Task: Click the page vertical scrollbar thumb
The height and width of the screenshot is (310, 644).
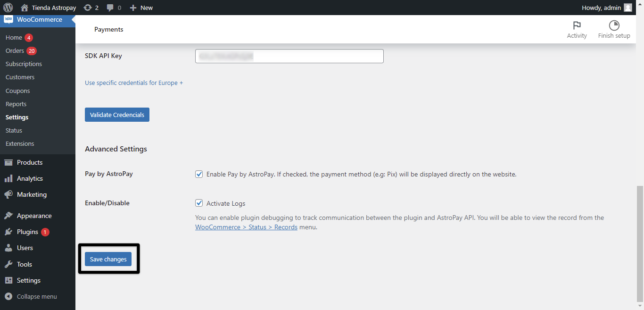Action: pyautogui.click(x=640, y=243)
